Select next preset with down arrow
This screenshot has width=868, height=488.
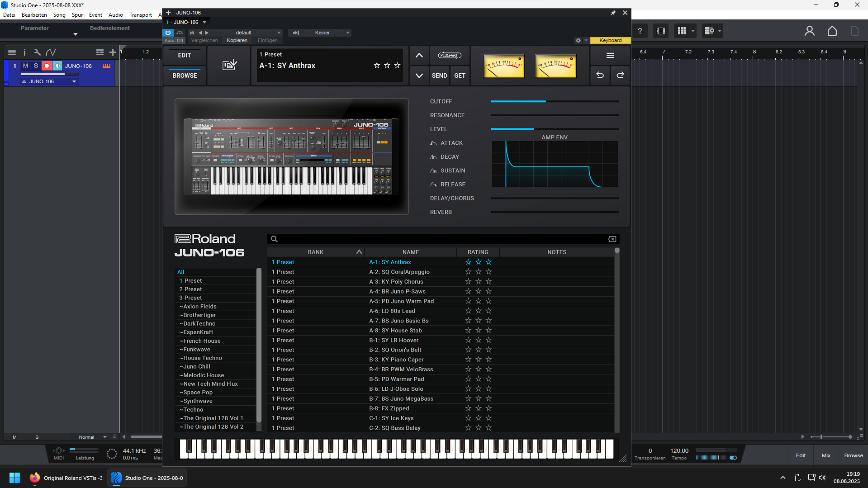[x=419, y=76]
